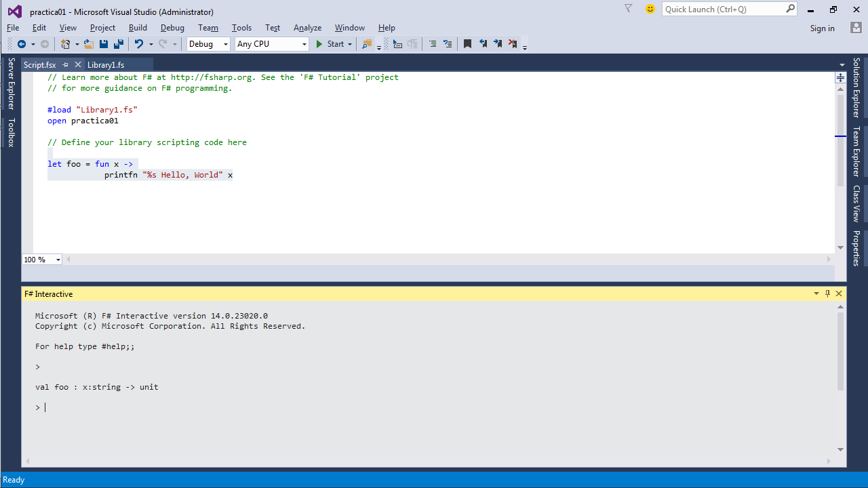The image size is (868, 488).
Task: Open the 100 % zoom level dropdown
Action: (x=42, y=260)
